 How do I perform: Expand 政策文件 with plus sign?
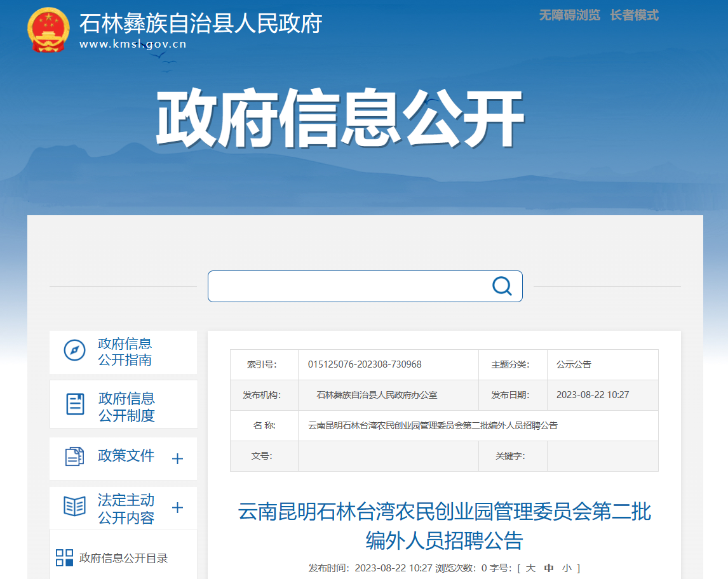pyautogui.click(x=177, y=458)
